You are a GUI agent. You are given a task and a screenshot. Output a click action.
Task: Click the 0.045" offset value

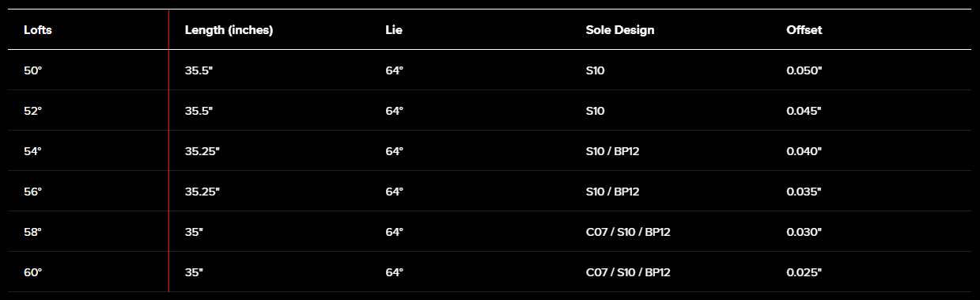pos(804,111)
